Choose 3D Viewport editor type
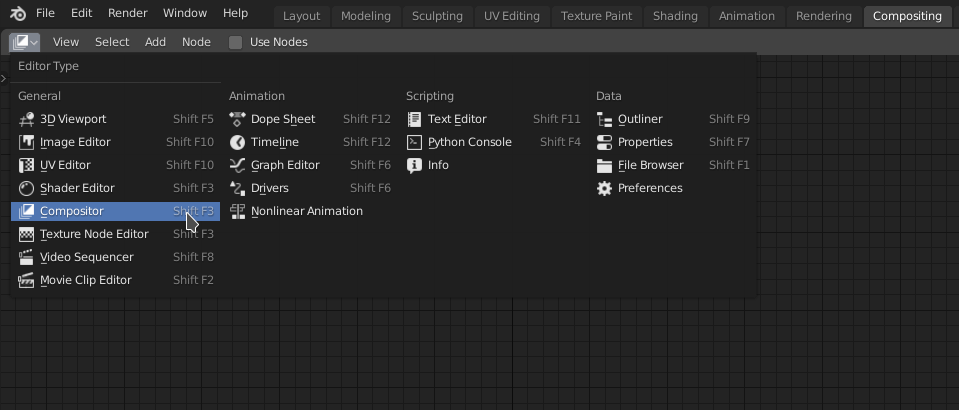959x410 pixels. point(116,119)
